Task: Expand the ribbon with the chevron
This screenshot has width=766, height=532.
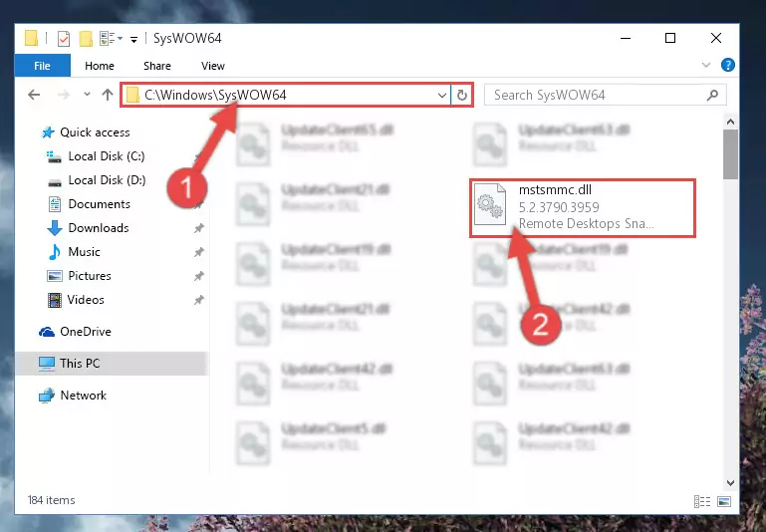Action: [706, 65]
